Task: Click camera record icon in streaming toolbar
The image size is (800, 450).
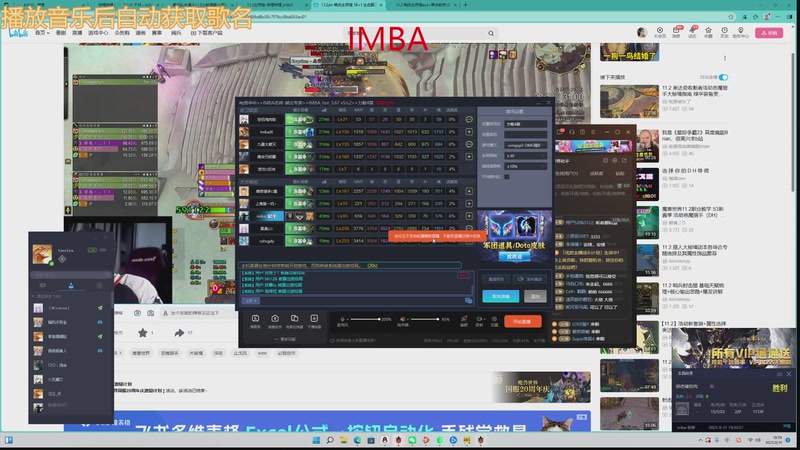Action: tap(479, 319)
